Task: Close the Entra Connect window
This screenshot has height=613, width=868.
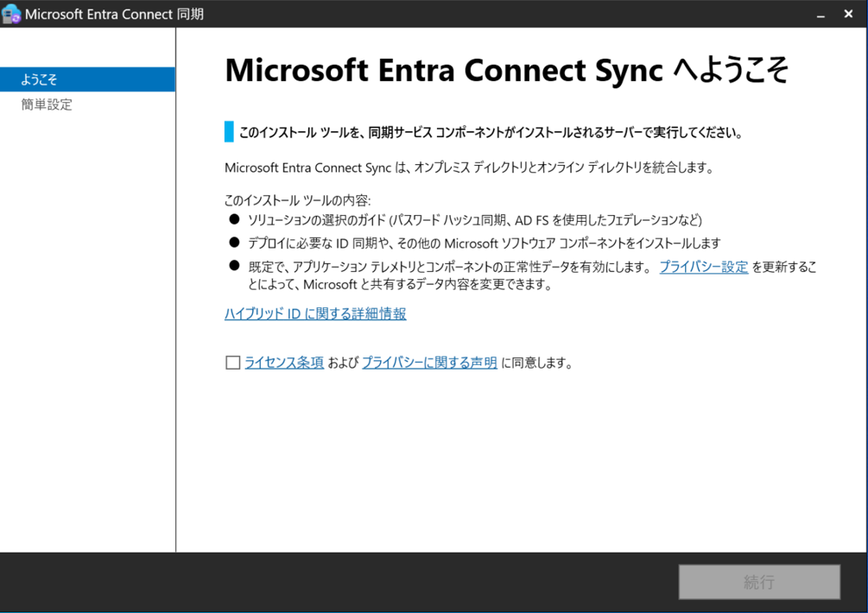Action: pyautogui.click(x=848, y=14)
